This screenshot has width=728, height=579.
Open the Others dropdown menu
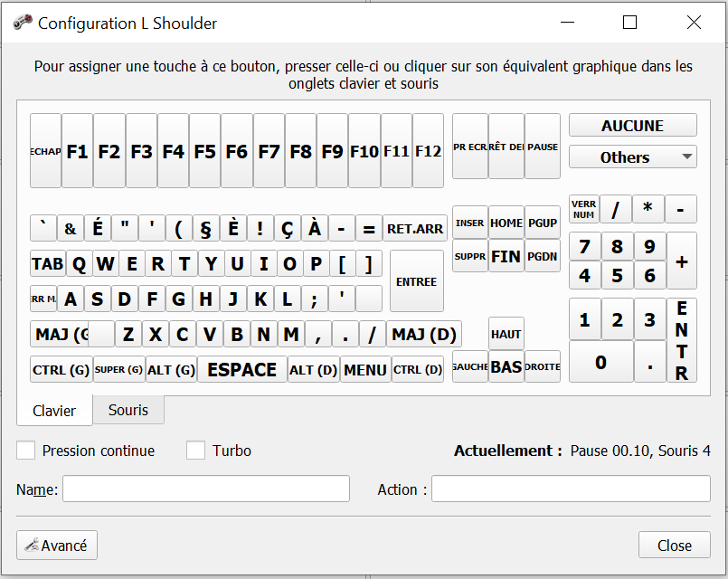pyautogui.click(x=632, y=157)
